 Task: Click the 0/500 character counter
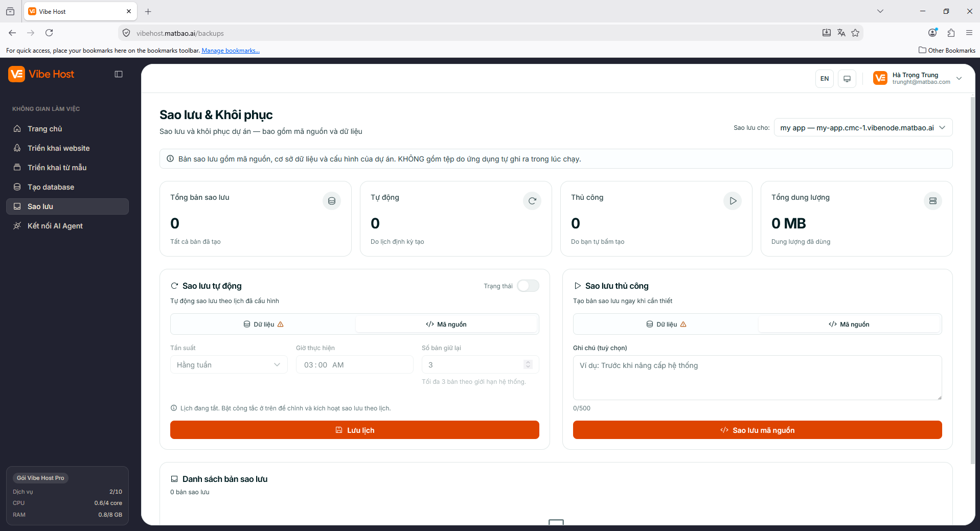click(x=582, y=408)
